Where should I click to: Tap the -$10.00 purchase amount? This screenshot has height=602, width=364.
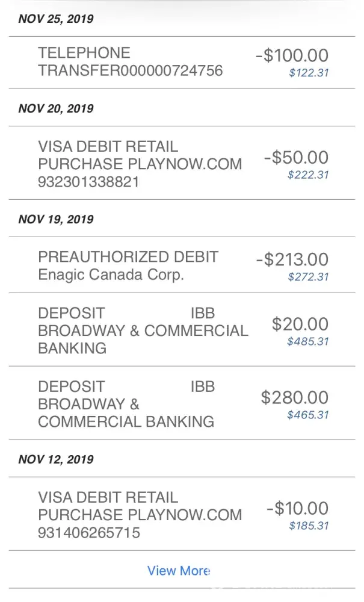point(297,508)
